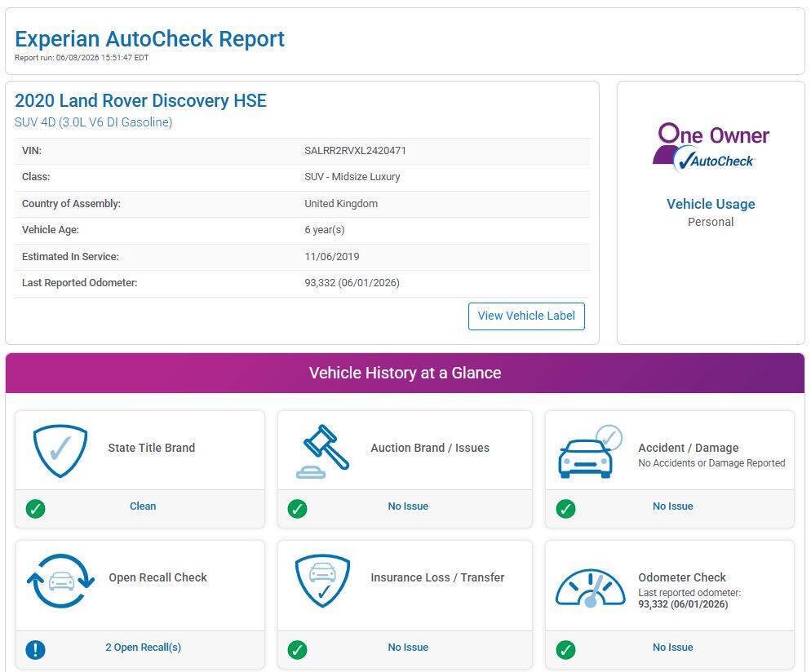811x672 pixels.
Task: Click green checkmark beside Clean status
Action: click(35, 509)
